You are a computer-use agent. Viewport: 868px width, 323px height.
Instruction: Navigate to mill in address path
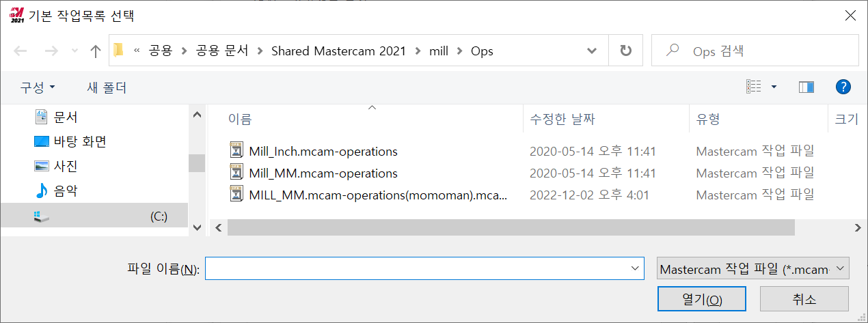(438, 51)
